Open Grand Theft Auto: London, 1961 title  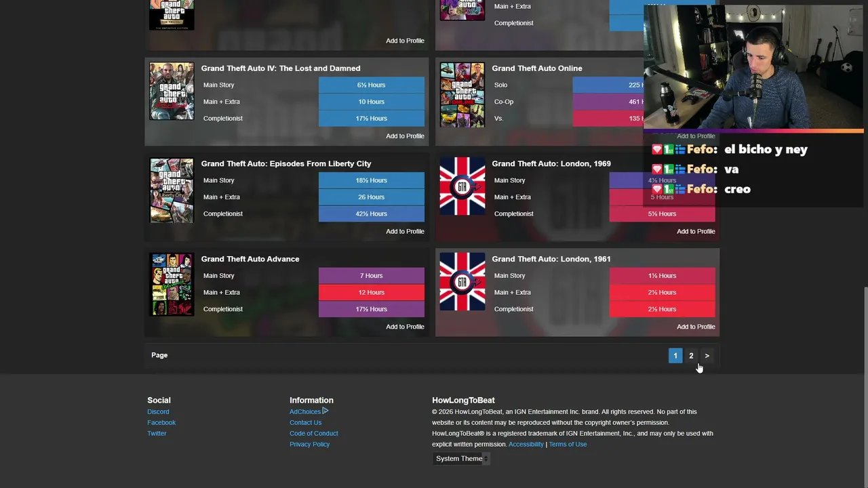point(551,259)
